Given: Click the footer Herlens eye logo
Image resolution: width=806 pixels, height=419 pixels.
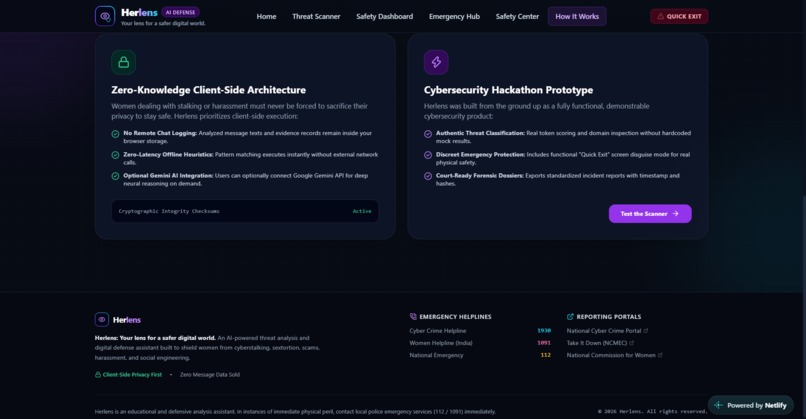Looking at the screenshot, I should pos(102,319).
